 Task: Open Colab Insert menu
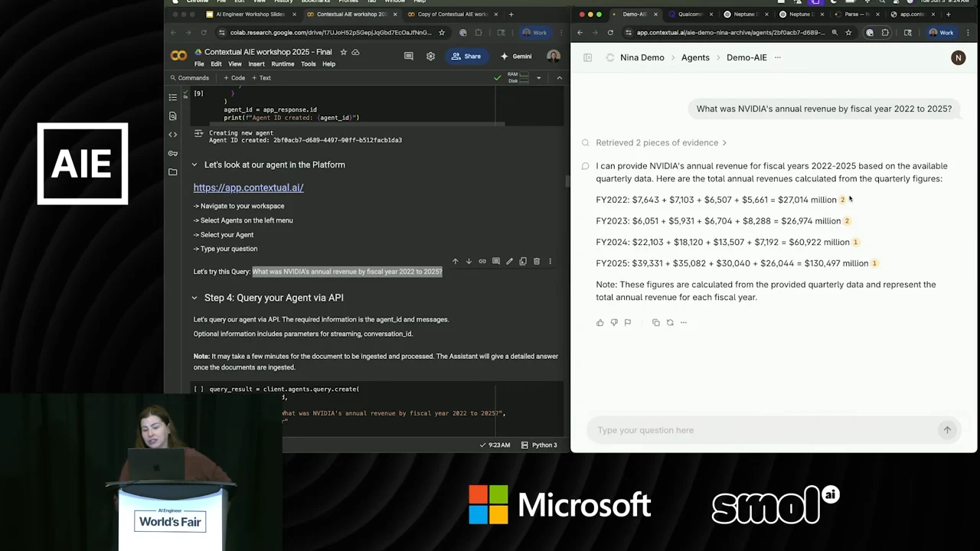click(x=256, y=64)
